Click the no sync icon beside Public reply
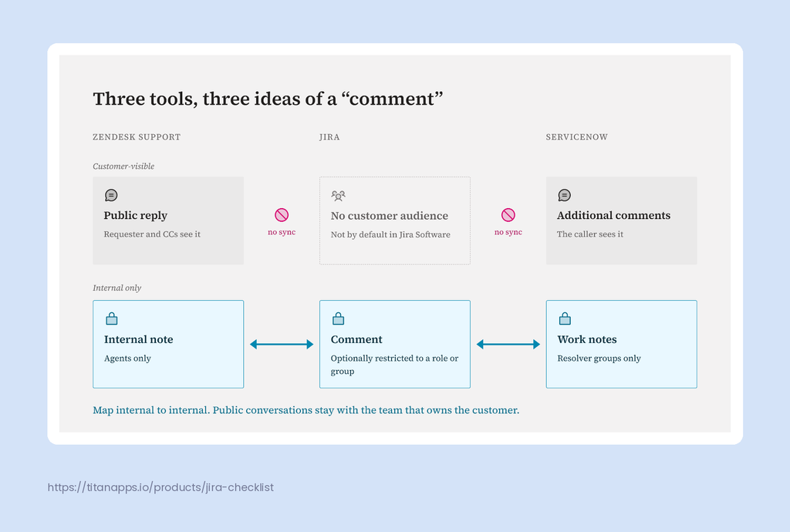 pos(282,215)
